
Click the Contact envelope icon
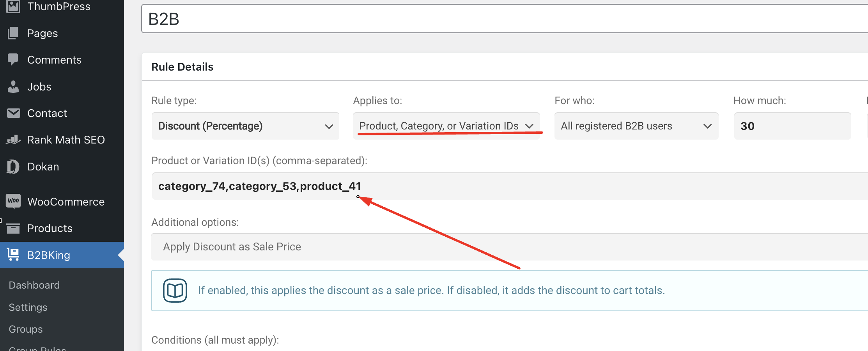click(x=13, y=113)
